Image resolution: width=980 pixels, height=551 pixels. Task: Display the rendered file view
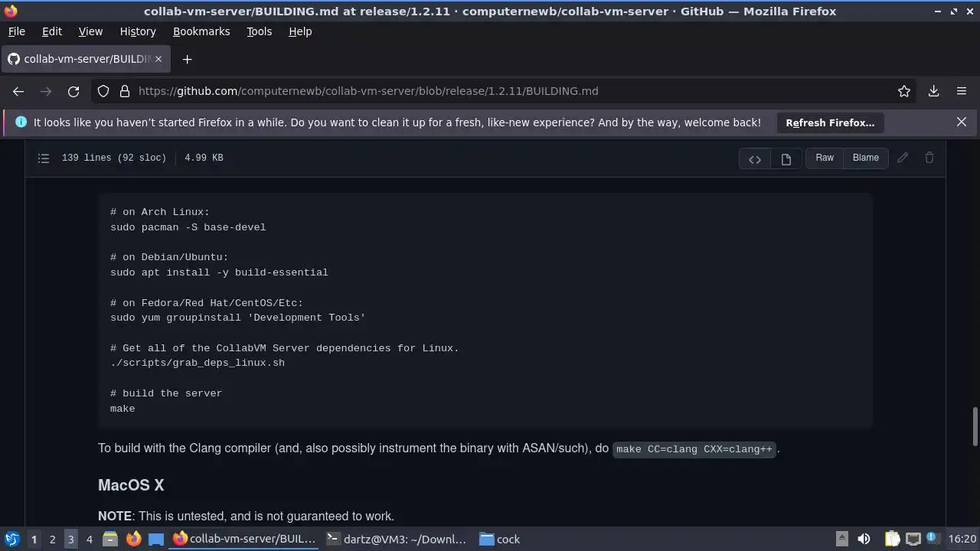786,158
